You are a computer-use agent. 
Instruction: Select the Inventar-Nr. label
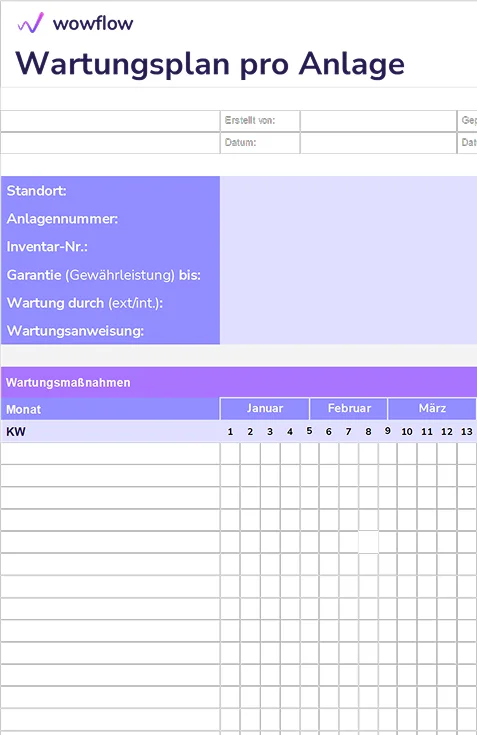pos(47,247)
